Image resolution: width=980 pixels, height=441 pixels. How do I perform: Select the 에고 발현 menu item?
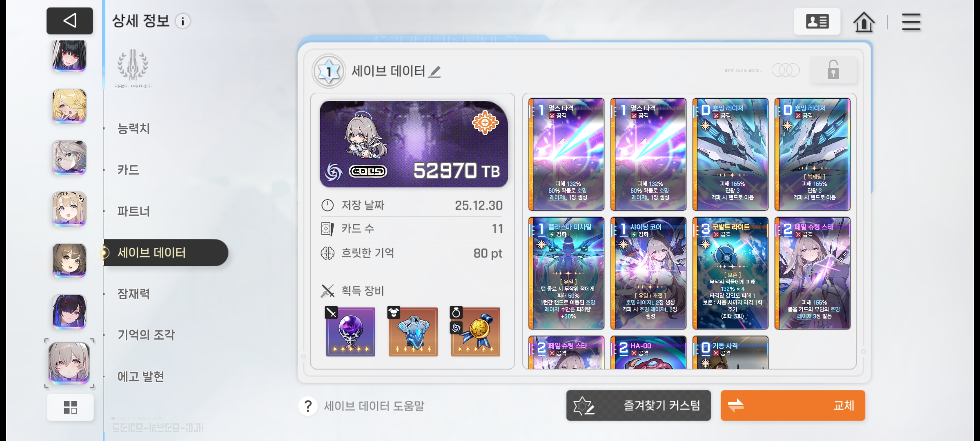click(140, 376)
